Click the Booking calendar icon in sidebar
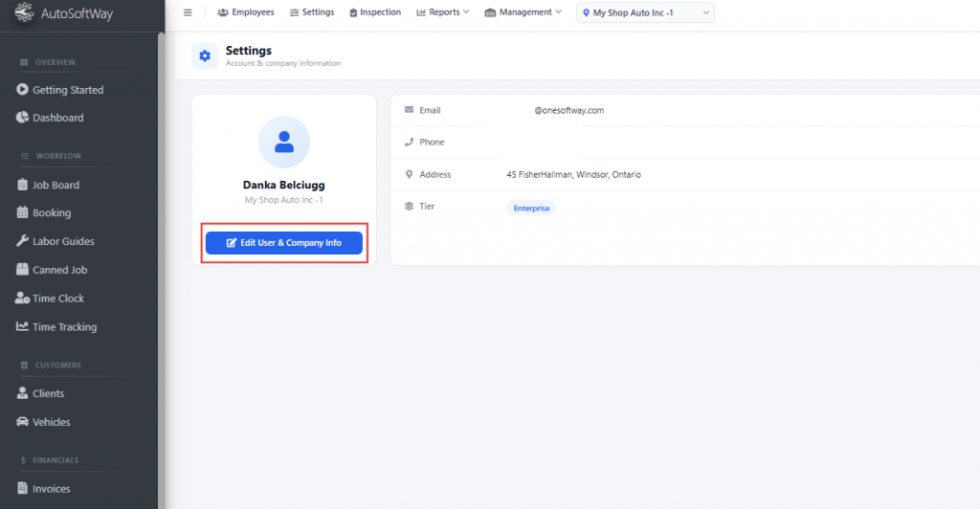 click(23, 213)
